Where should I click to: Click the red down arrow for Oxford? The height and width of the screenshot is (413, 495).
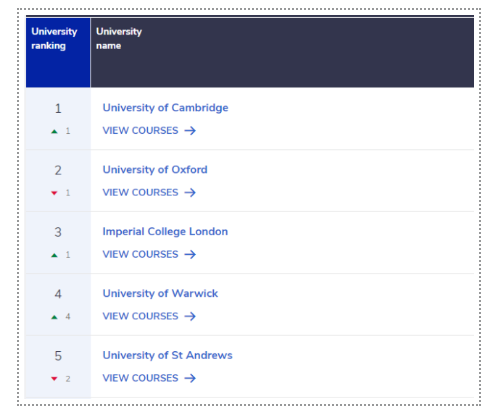[x=54, y=193]
